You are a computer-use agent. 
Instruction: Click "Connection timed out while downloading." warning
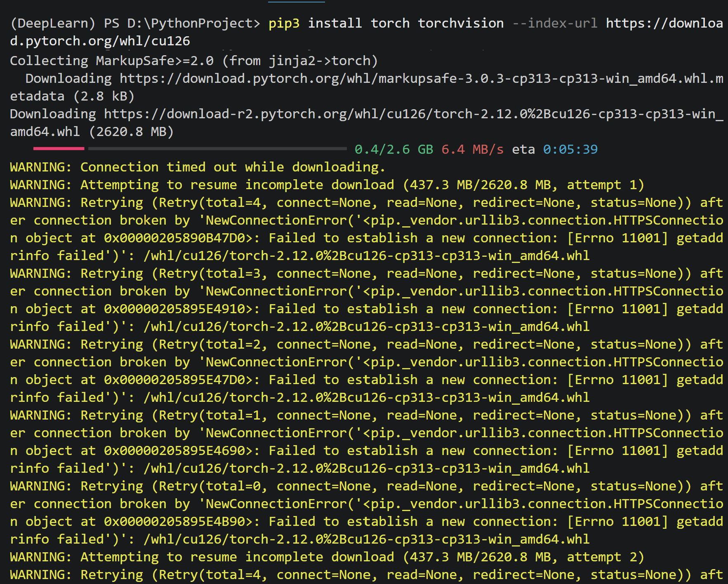(233, 167)
